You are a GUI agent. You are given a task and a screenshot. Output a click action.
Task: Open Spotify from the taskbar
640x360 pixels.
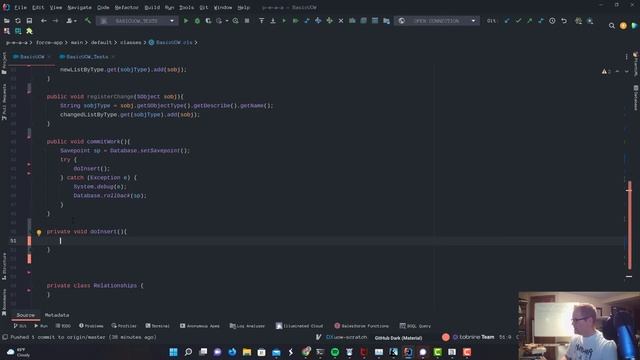(335, 352)
